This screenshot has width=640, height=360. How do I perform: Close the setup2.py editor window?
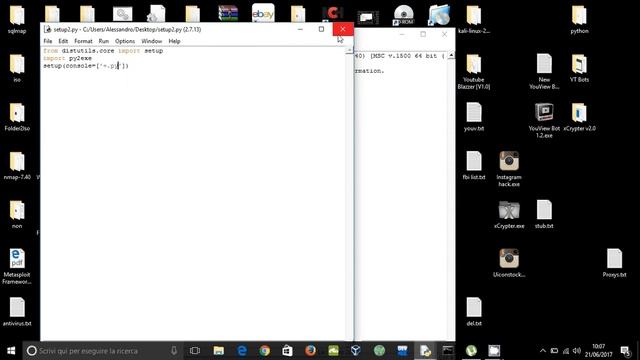pyautogui.click(x=343, y=29)
